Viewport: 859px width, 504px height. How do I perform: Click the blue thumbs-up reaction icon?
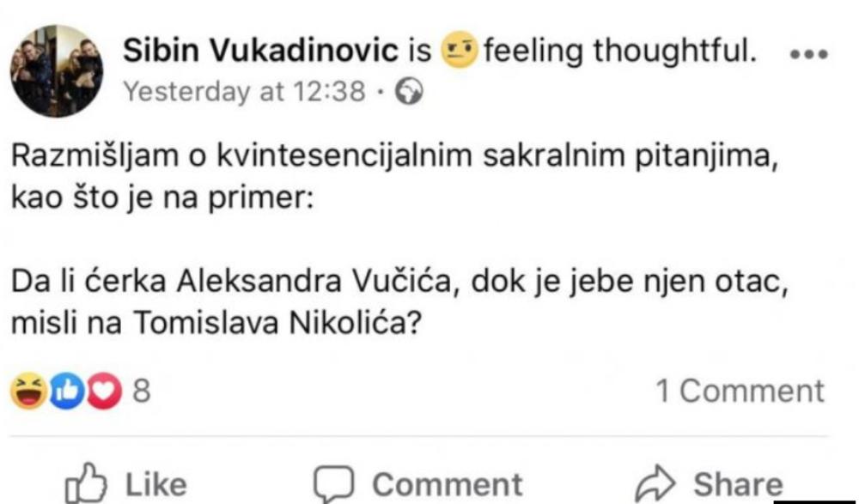(x=66, y=392)
